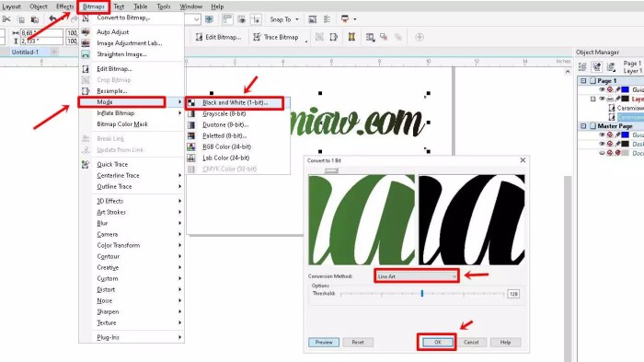644x362 pixels.
Task: Collapse the Master Page tree node
Action: [583, 126]
